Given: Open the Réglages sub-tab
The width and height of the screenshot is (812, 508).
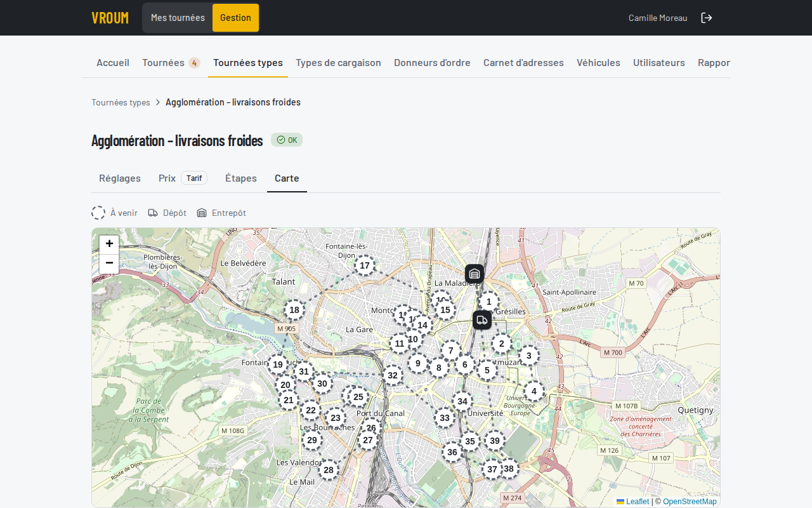Looking at the screenshot, I should (120, 178).
